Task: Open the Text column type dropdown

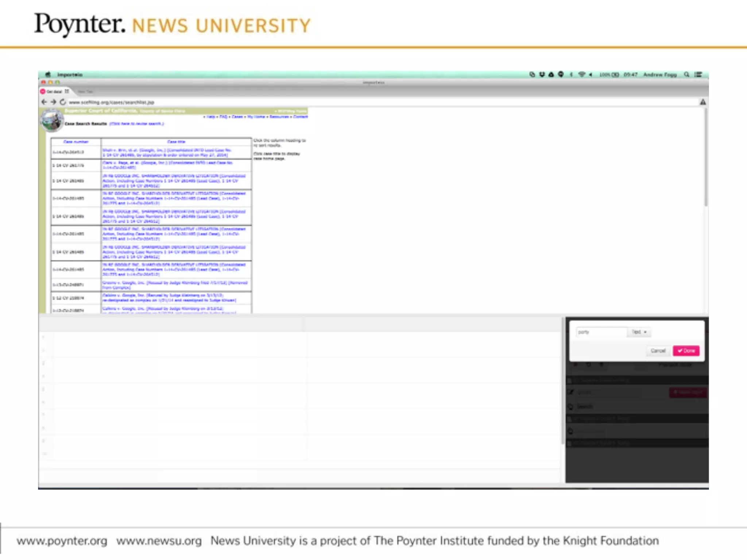Action: point(639,332)
